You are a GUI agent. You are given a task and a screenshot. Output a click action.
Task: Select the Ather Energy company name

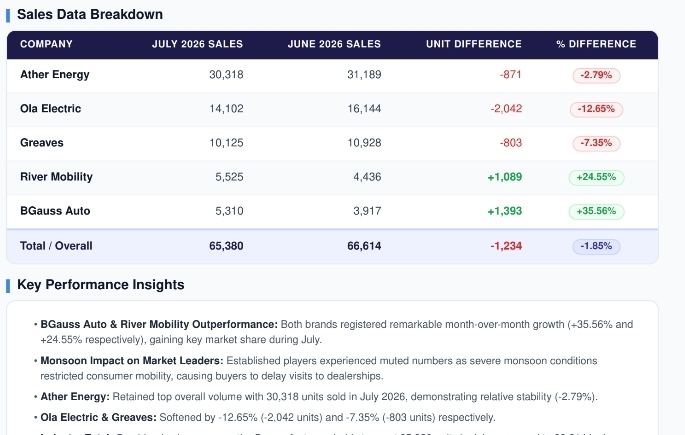[55, 75]
